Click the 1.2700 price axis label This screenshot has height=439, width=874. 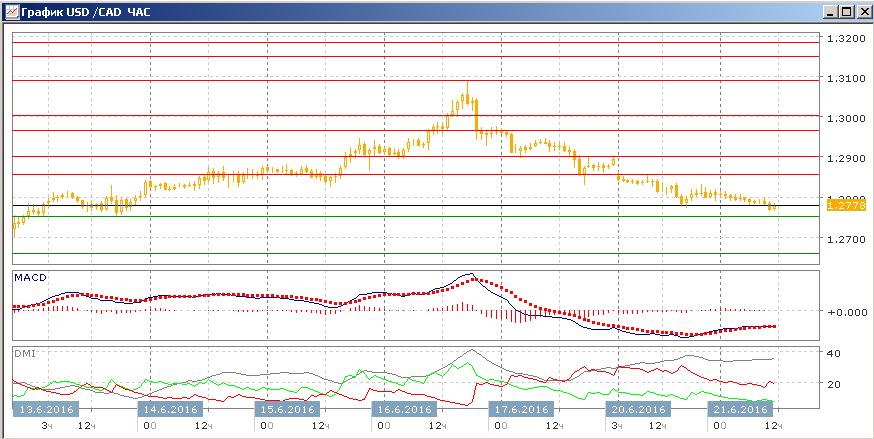pos(846,239)
